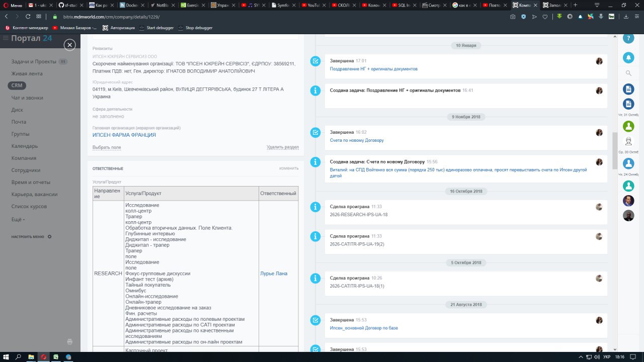Open the sketch-face avatar in chat sidebar
Image resolution: width=644 pixels, height=362 pixels.
(628, 141)
